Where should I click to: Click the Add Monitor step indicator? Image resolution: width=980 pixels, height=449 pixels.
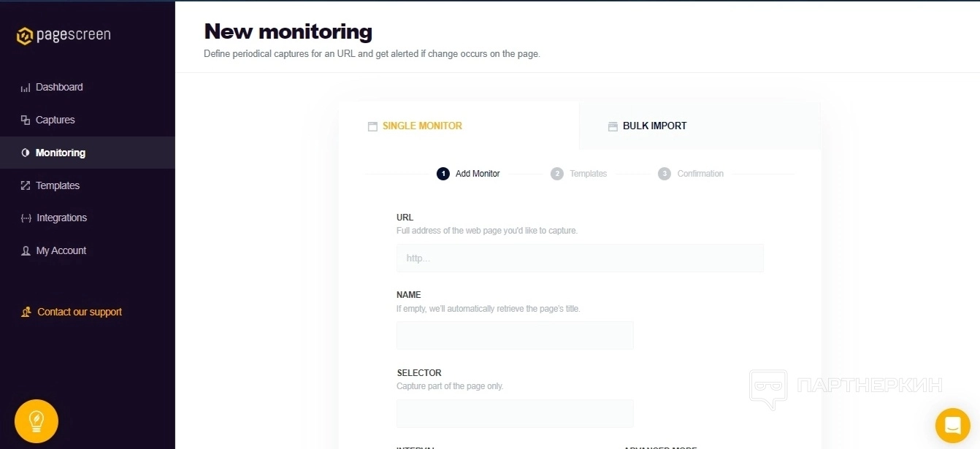pos(469,174)
